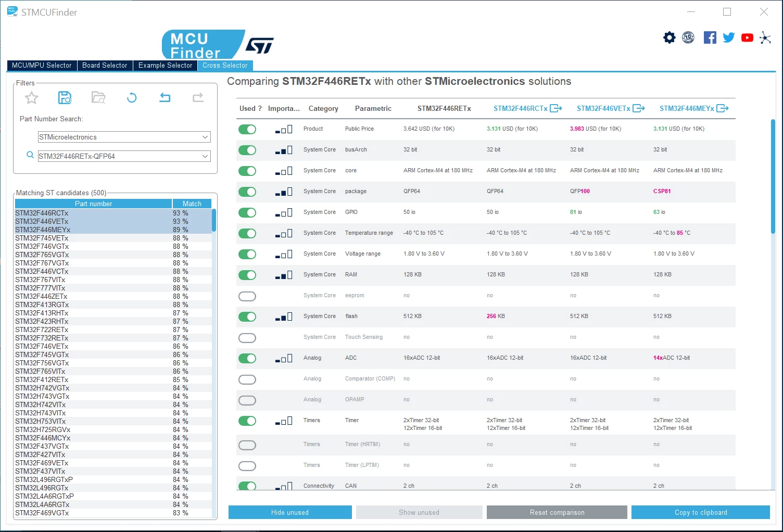Screen dimensions: 783x532
Task: Open STM32F446MEYx column header link
Action: (x=687, y=108)
